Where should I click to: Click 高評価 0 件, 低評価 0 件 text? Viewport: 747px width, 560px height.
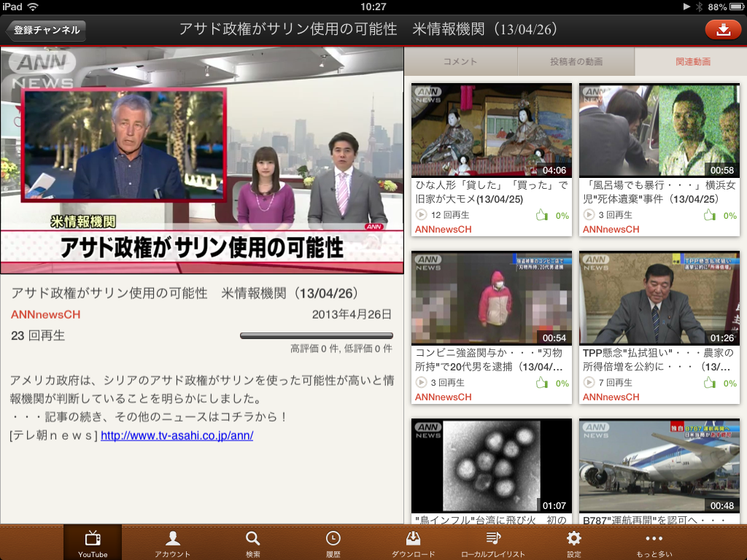click(341, 349)
